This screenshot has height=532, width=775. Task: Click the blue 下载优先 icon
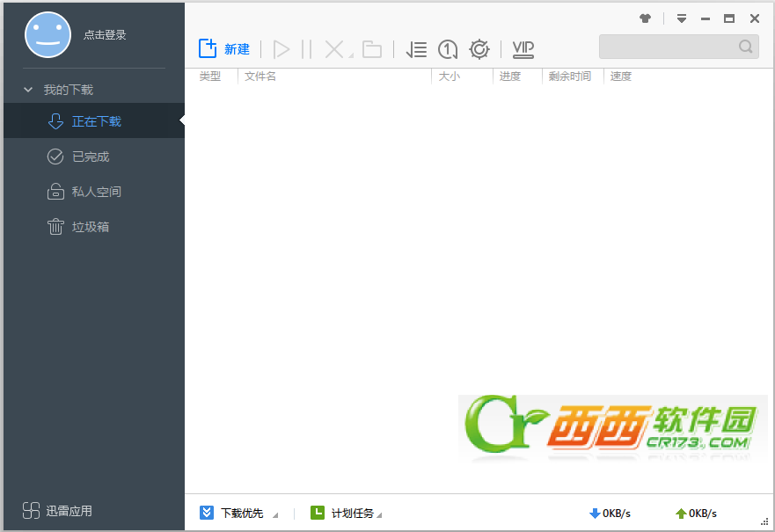[207, 513]
